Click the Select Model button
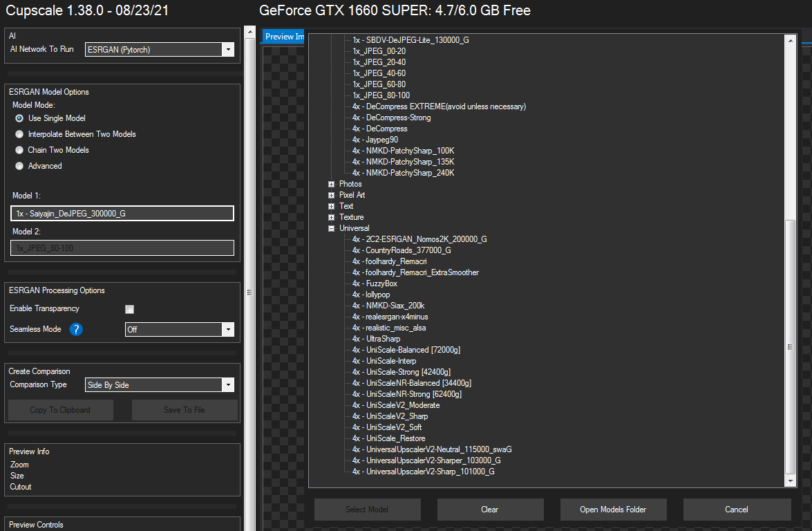 click(367, 510)
